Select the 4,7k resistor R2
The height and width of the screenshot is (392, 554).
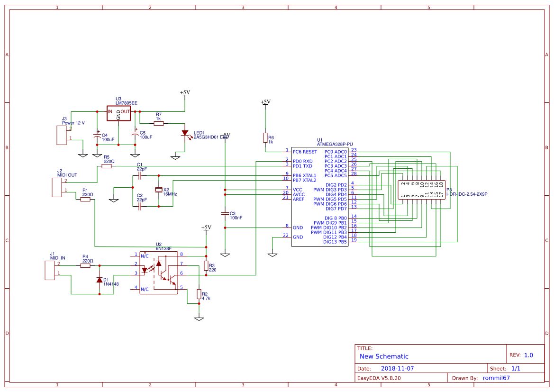(x=199, y=295)
